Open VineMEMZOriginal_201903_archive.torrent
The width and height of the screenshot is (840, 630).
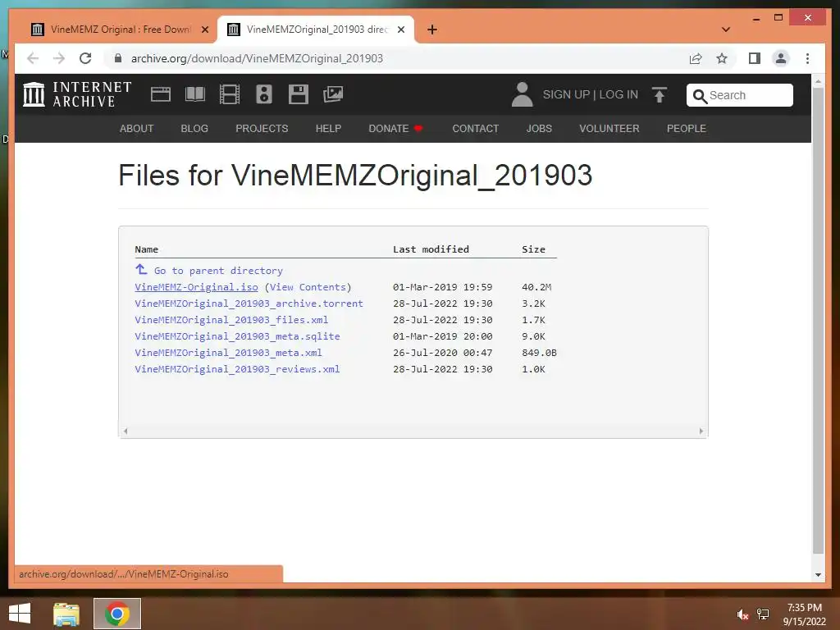tap(249, 304)
